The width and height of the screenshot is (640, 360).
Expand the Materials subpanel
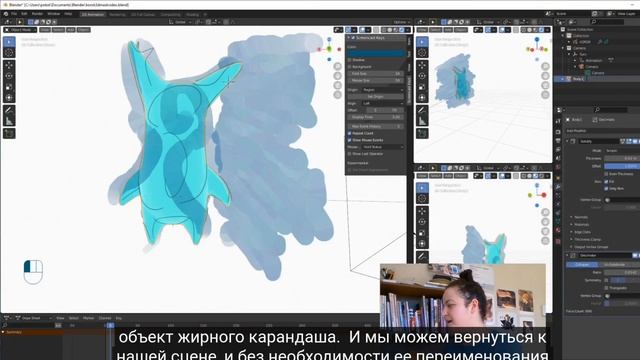(581, 224)
